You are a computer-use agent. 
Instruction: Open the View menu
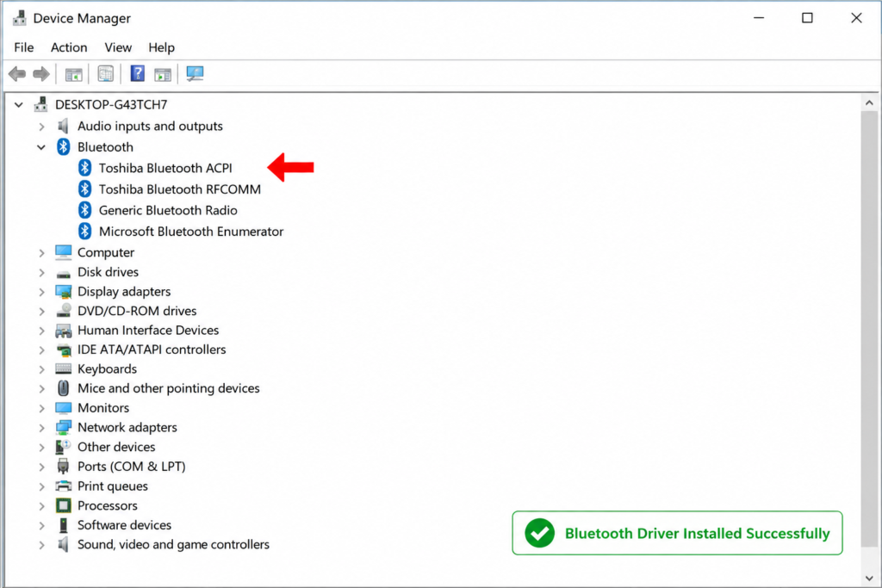(x=118, y=48)
